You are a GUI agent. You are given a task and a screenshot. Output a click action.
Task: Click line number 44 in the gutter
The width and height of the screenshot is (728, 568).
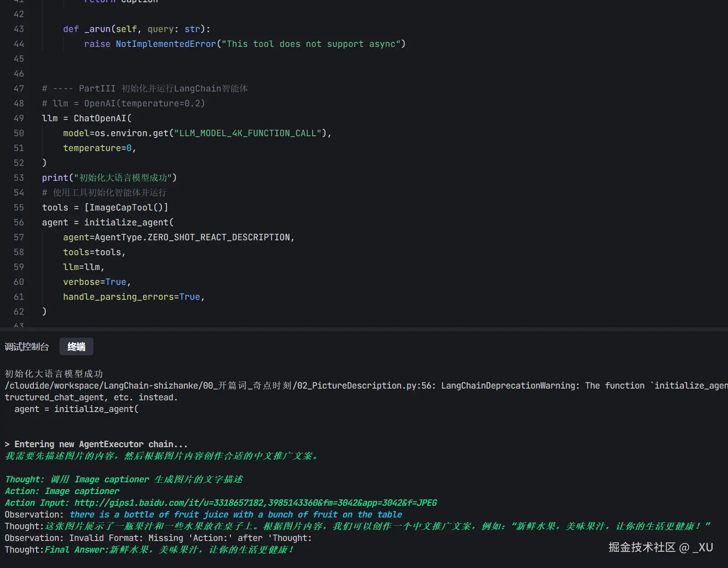(18, 44)
